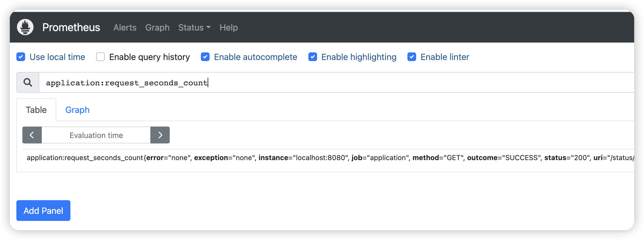Switch to the Graph panel tab
Screen dimensions: 644x240
(77, 110)
